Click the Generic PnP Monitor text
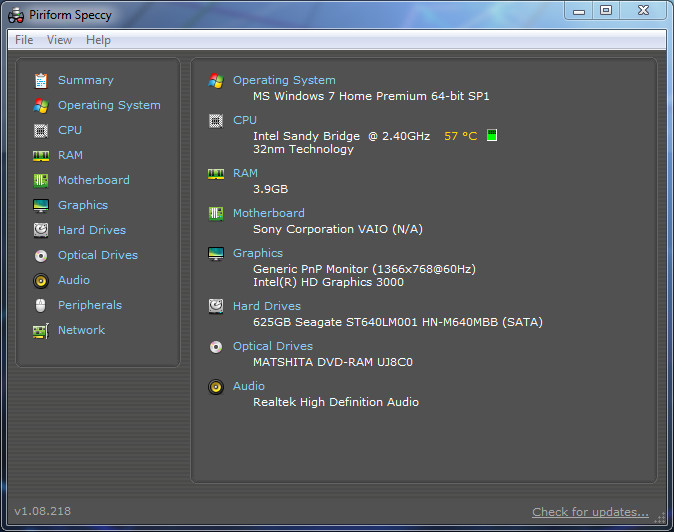 point(365,269)
